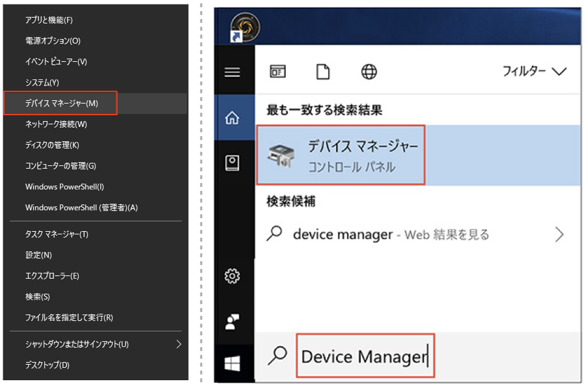Open デバイス マネージャー(M) menu entry
Image resolution: width=588 pixels, height=390 pixels.
[x=95, y=103]
